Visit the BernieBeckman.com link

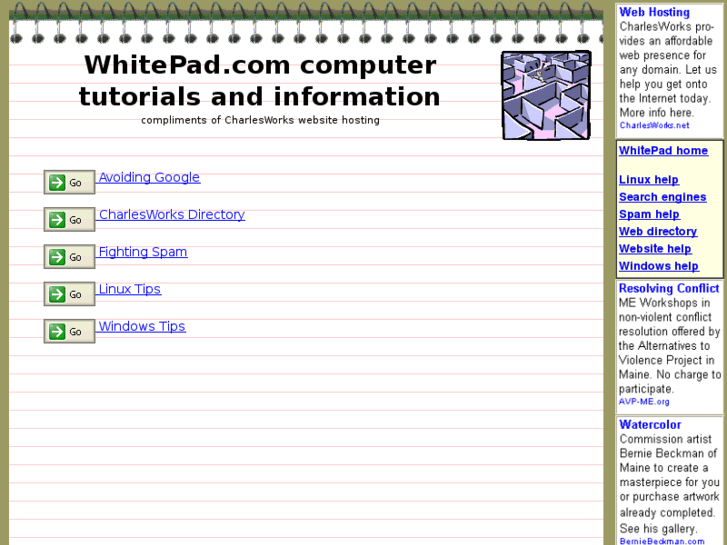662,541
